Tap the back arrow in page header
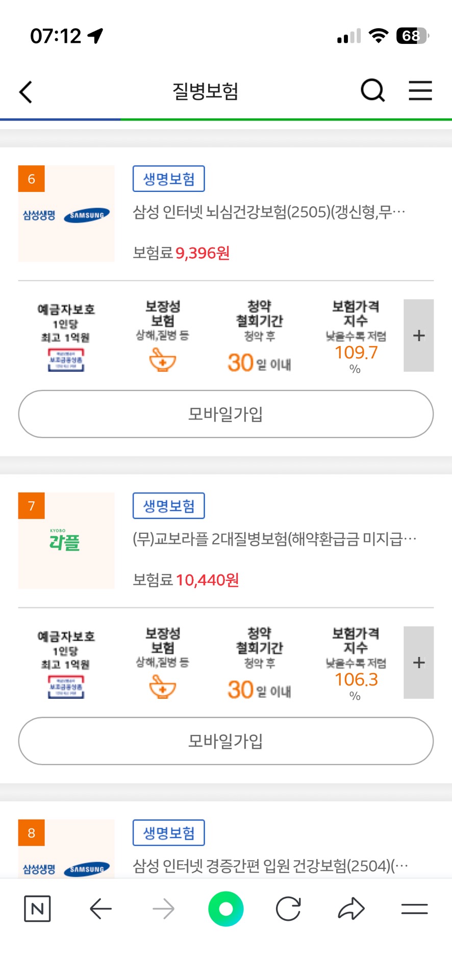452x980 pixels. click(x=26, y=92)
